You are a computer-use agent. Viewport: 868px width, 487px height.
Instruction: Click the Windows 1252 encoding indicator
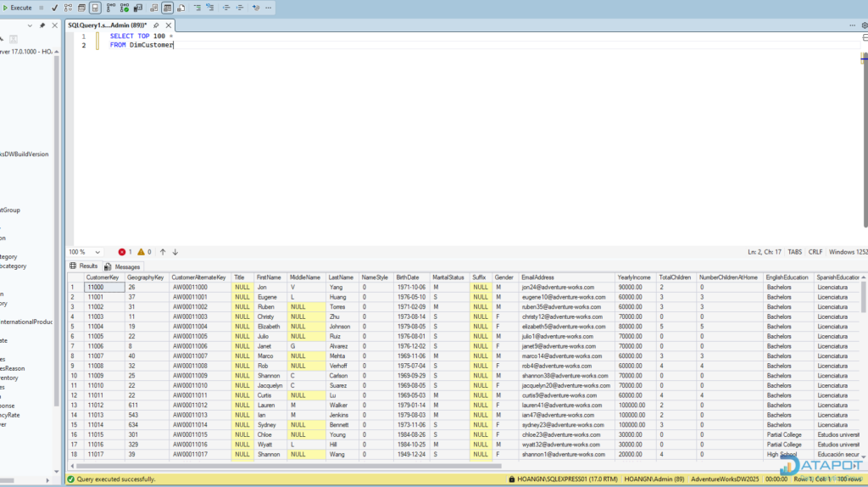pyautogui.click(x=848, y=252)
